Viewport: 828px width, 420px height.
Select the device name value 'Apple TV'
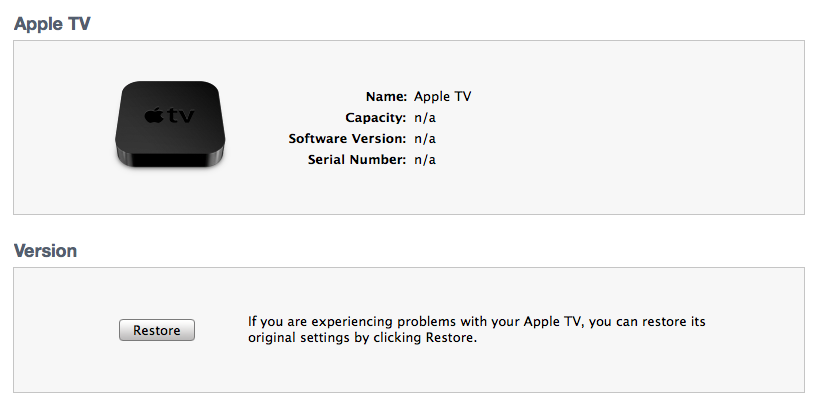[x=442, y=97]
